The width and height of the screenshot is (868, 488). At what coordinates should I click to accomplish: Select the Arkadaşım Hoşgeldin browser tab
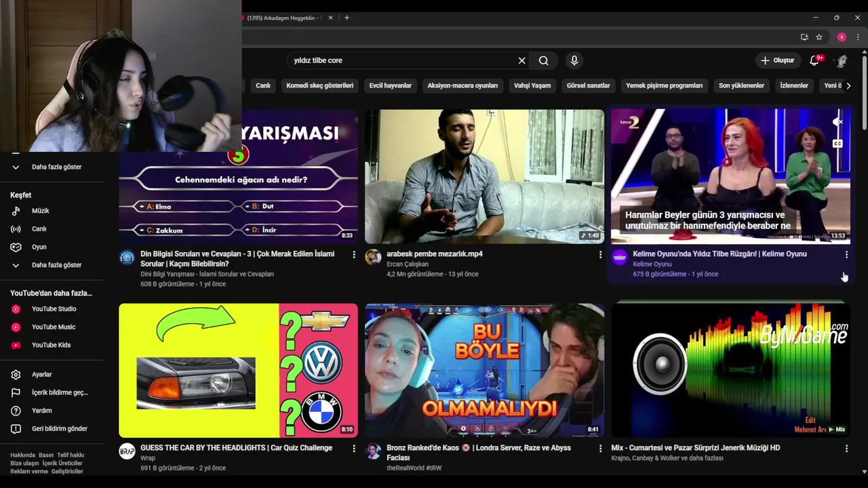click(x=283, y=18)
